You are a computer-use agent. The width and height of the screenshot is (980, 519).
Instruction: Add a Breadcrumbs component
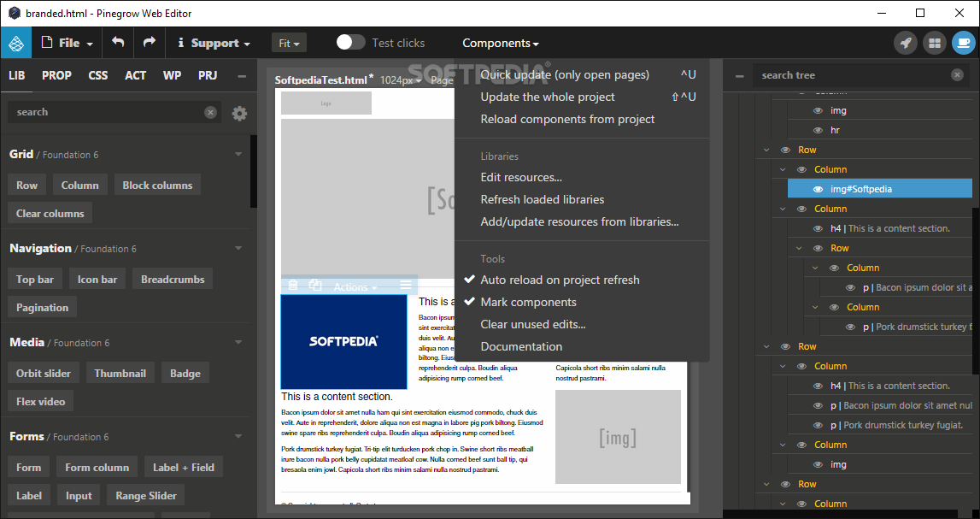coord(173,280)
